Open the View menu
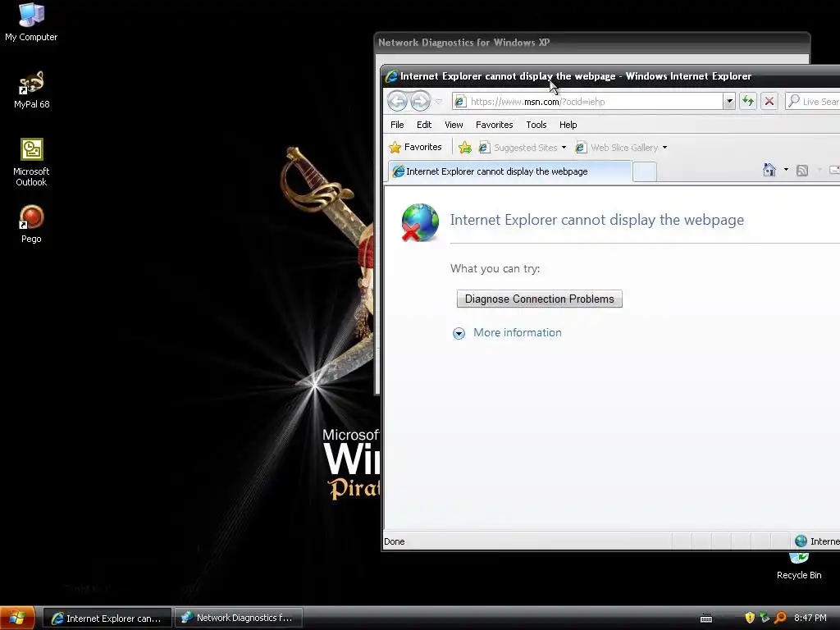840x630 pixels. 454,125
